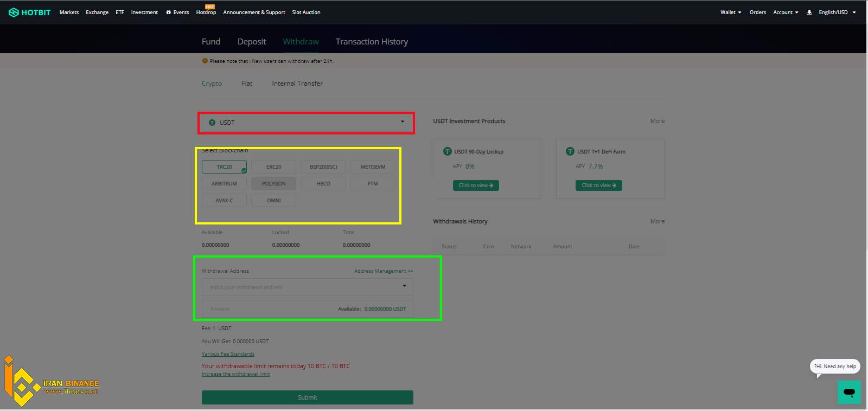Open the ETF menu item
868x411 pixels.
point(120,12)
